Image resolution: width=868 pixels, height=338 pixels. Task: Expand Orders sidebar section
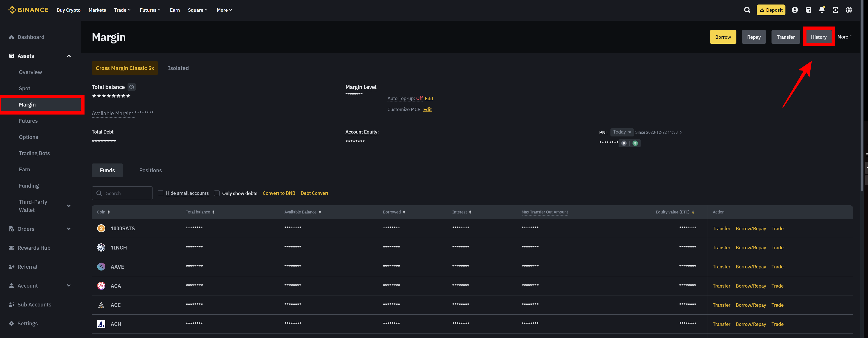[x=69, y=229]
